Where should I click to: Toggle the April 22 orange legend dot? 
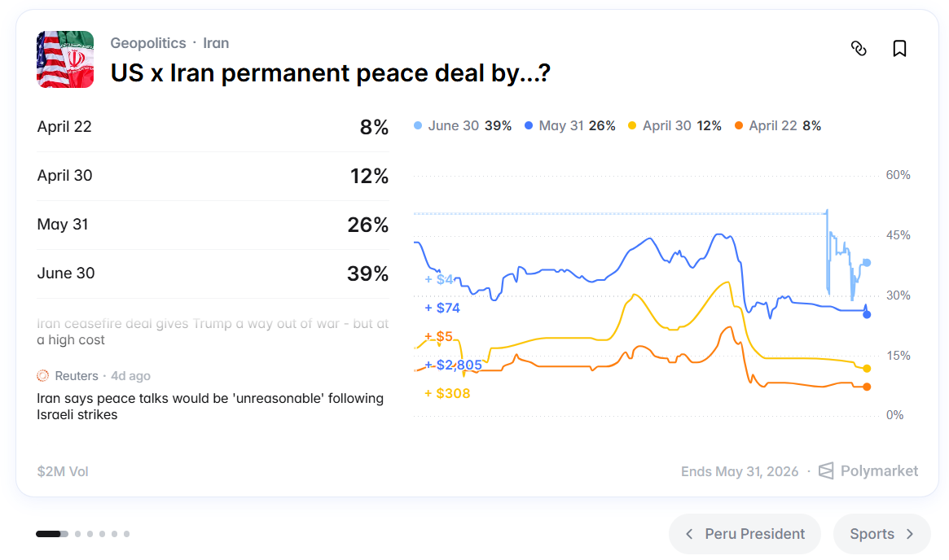tap(739, 126)
